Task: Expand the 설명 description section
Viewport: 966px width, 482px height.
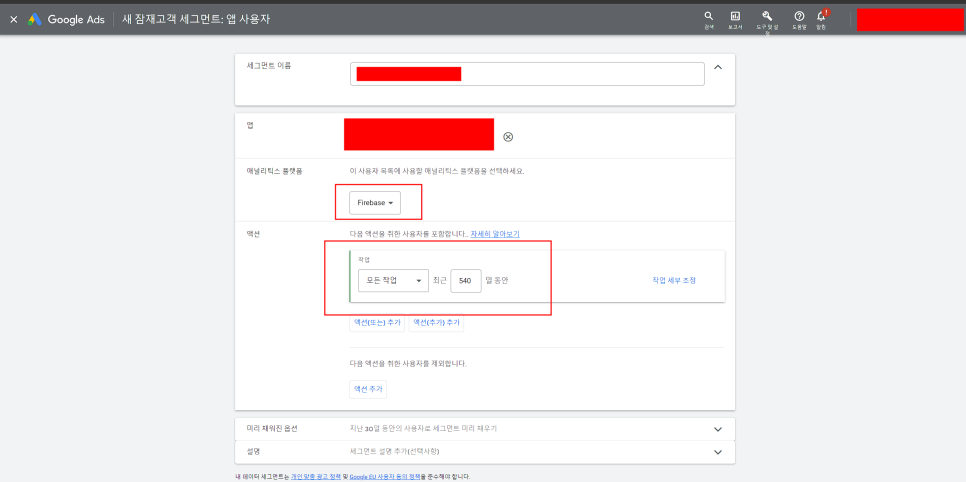Action: pos(717,452)
